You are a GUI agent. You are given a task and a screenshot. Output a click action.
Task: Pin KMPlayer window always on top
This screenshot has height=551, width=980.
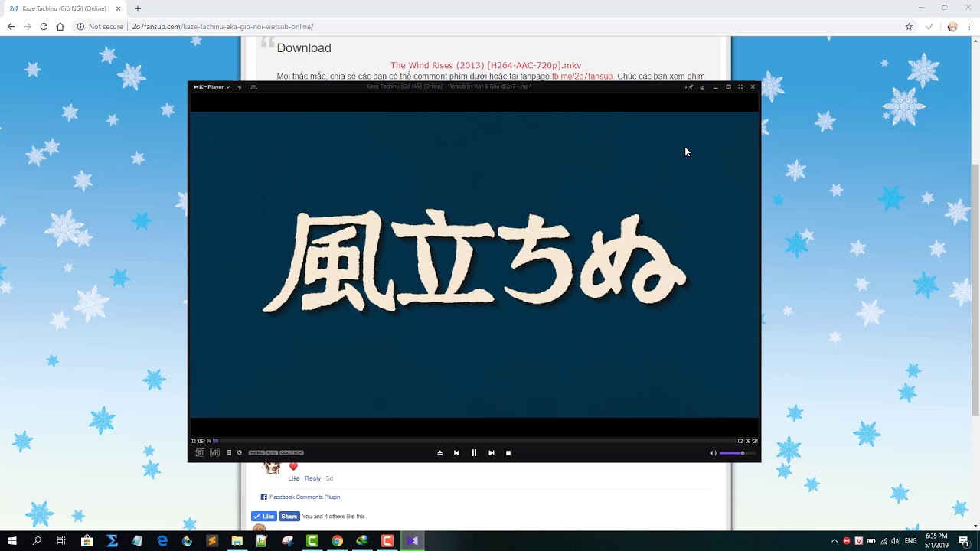coord(689,87)
